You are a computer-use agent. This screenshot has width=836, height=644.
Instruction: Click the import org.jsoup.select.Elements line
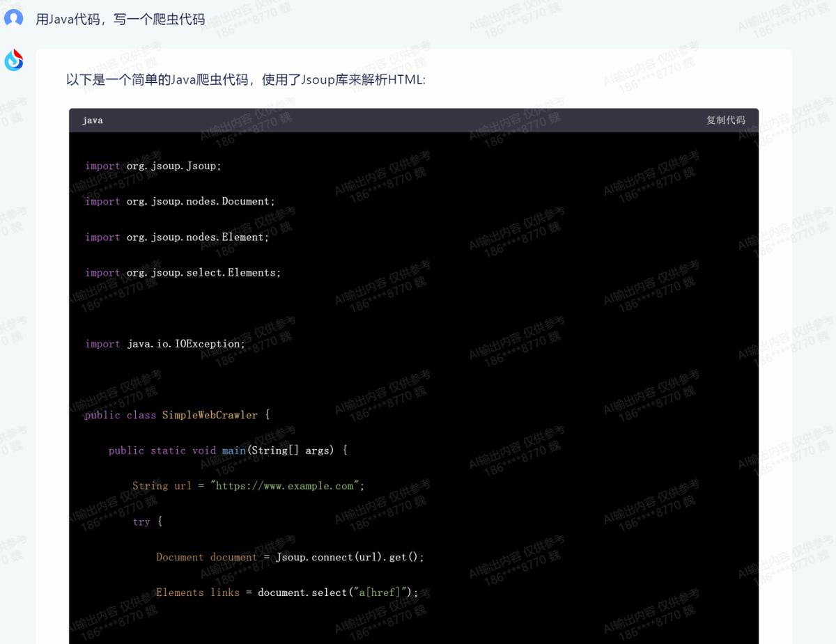tap(183, 272)
